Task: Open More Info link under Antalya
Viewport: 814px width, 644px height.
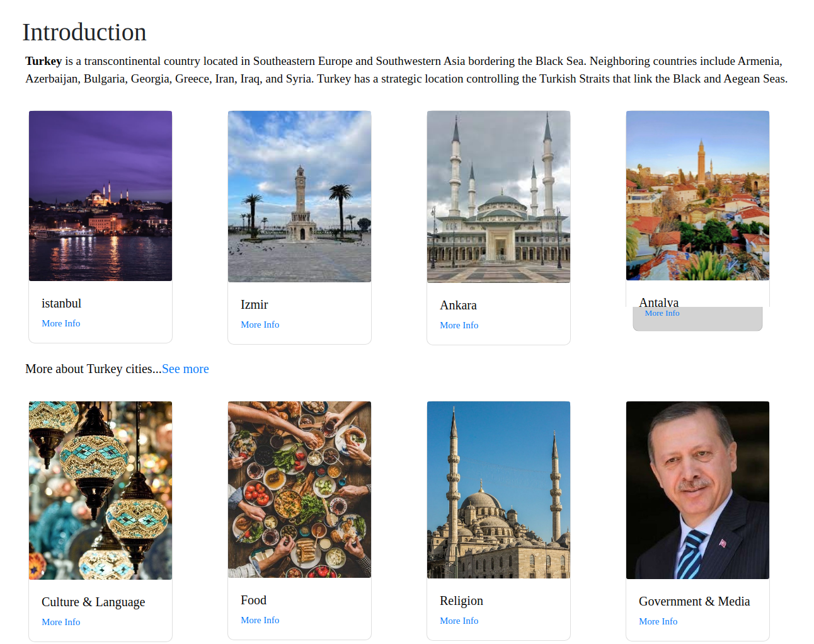Action: 662,313
